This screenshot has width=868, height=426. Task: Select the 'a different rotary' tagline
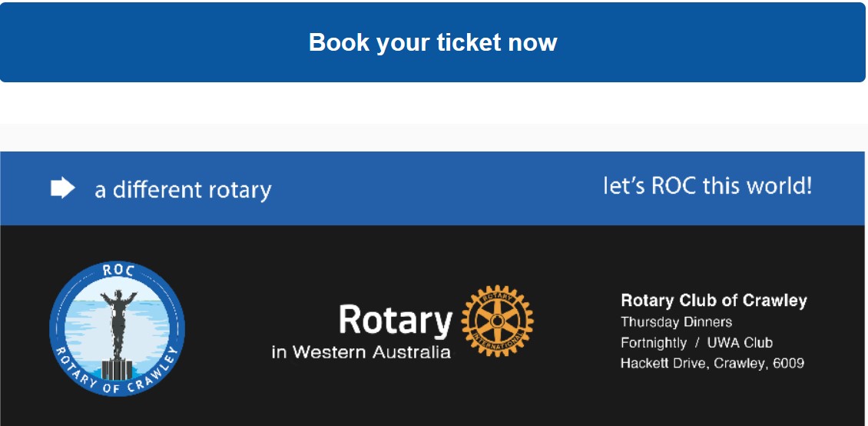click(x=183, y=190)
